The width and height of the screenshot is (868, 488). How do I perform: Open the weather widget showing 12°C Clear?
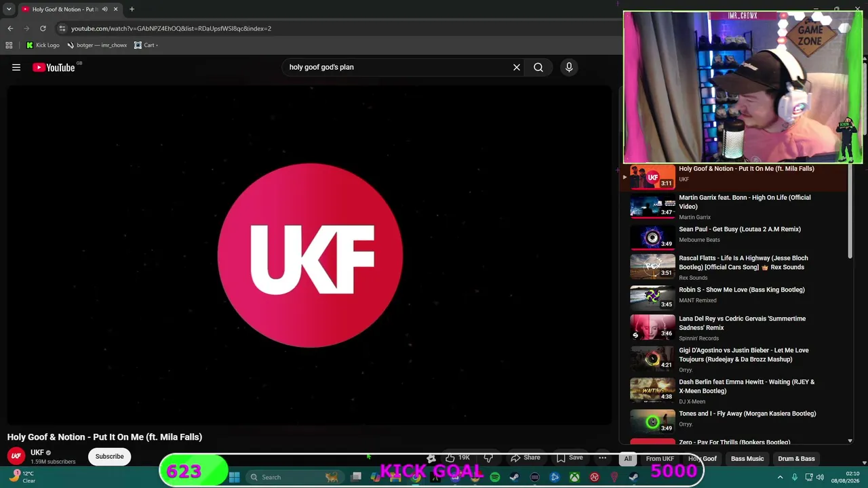pyautogui.click(x=22, y=477)
